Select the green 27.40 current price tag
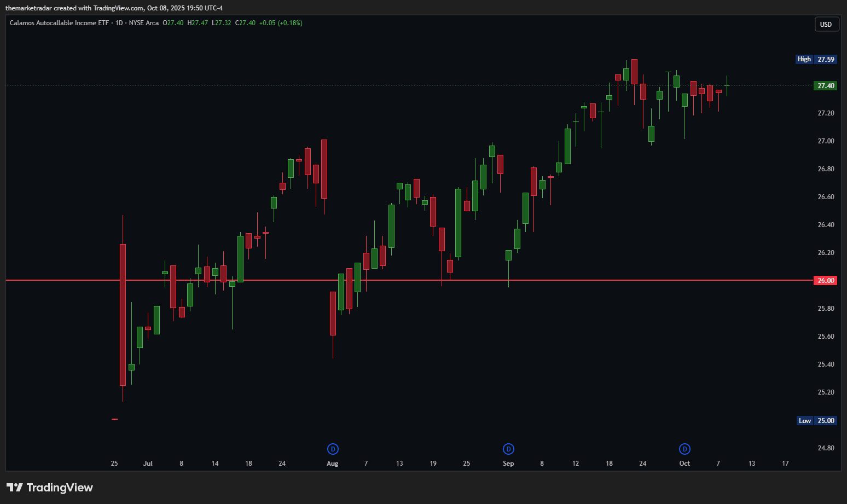This screenshot has width=847, height=504. click(x=825, y=86)
